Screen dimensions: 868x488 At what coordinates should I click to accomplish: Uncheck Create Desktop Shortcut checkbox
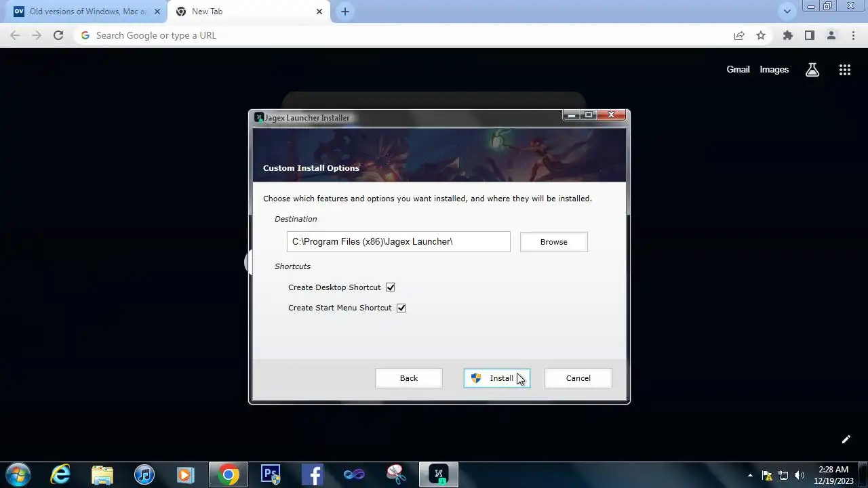point(390,287)
